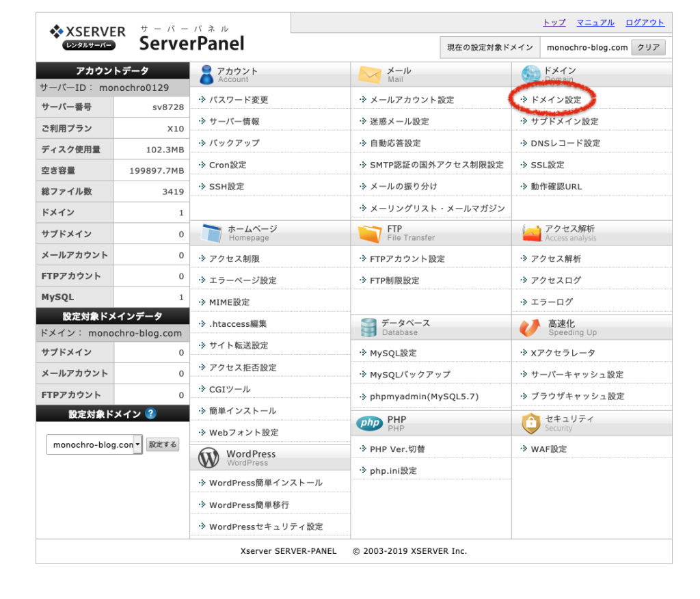Open サイト転送設定
This screenshot has width=700, height=599.
tap(239, 345)
